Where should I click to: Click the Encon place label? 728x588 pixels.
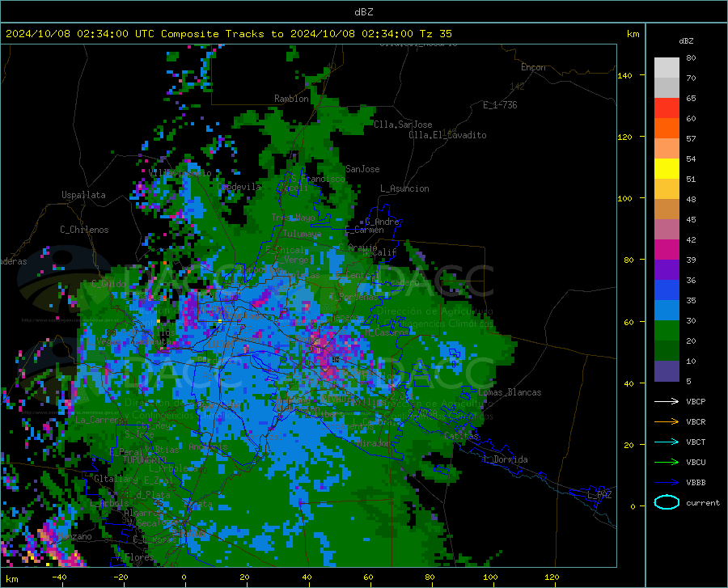tap(533, 67)
